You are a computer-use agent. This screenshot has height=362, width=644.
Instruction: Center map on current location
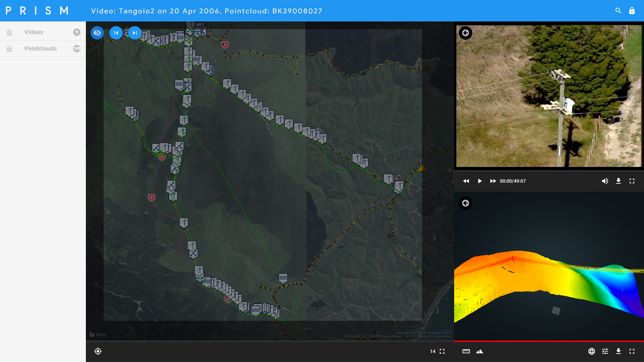tap(98, 351)
